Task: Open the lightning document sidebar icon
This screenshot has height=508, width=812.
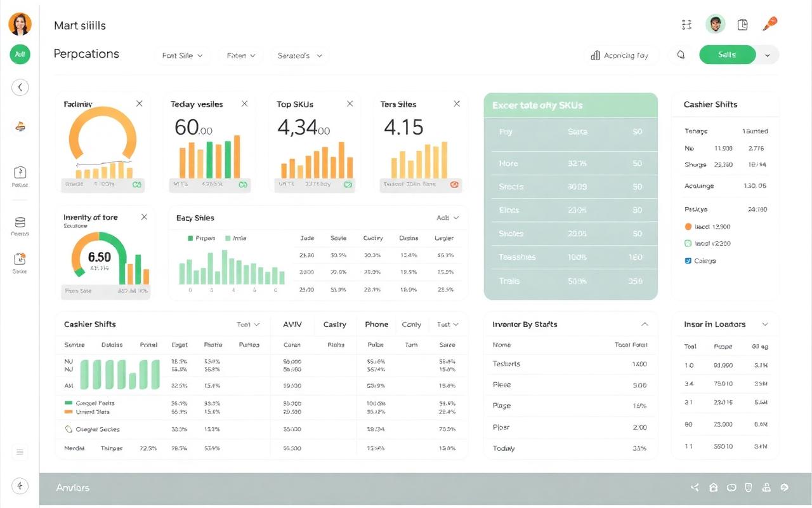Action: coord(20,172)
